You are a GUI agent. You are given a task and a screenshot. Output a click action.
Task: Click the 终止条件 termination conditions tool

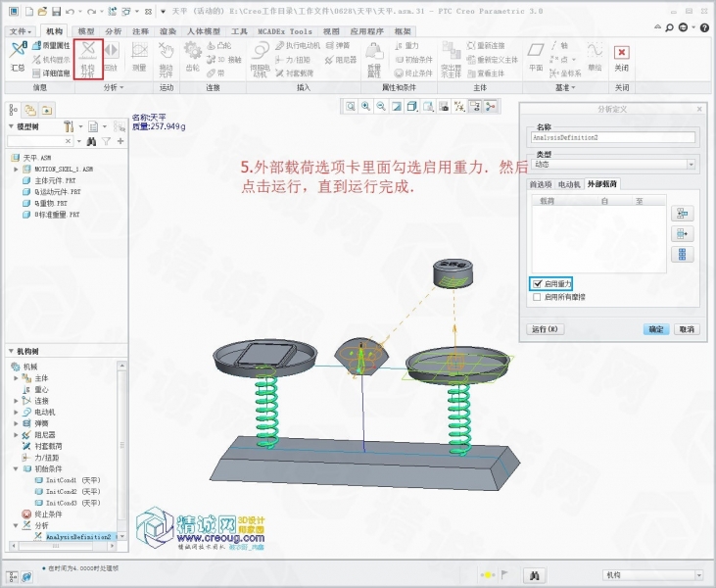click(x=413, y=73)
